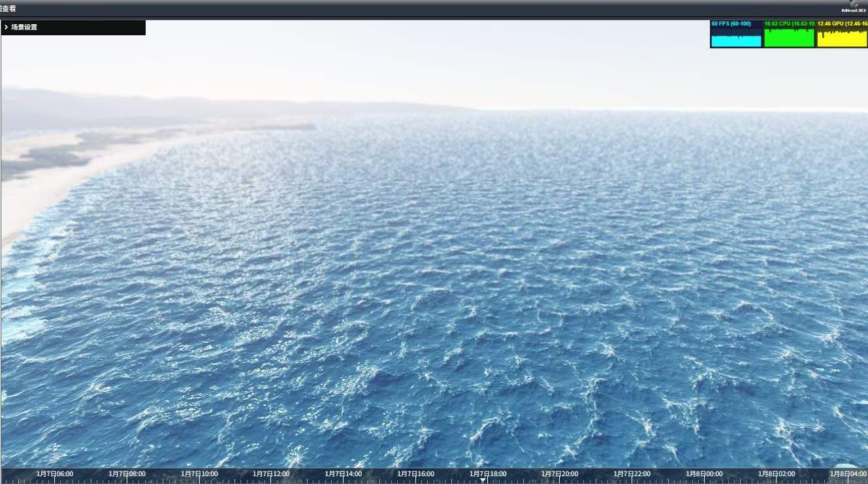This screenshot has height=484, width=868.
Task: Click the green CPU performance graph
Action: pos(789,34)
